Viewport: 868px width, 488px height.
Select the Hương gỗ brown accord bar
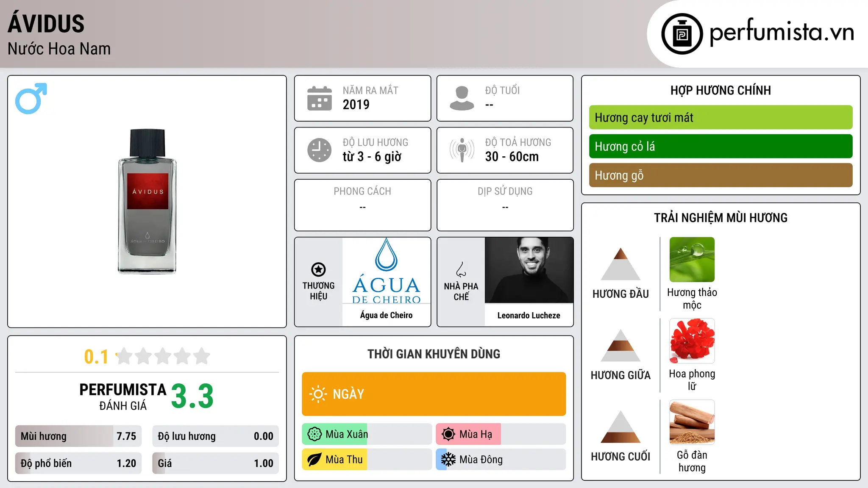(x=721, y=175)
